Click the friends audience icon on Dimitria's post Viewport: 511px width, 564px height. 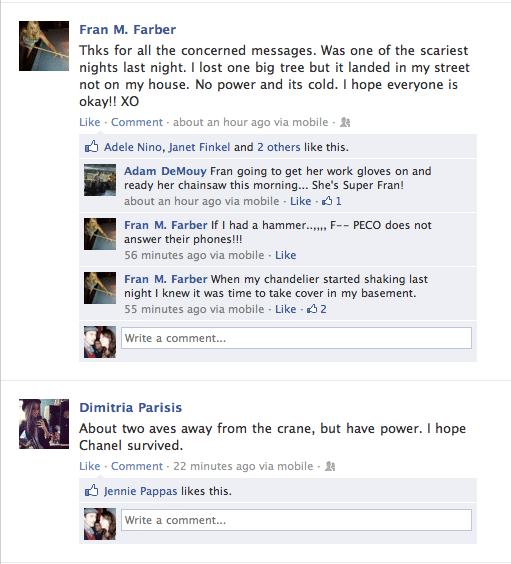click(x=330, y=466)
